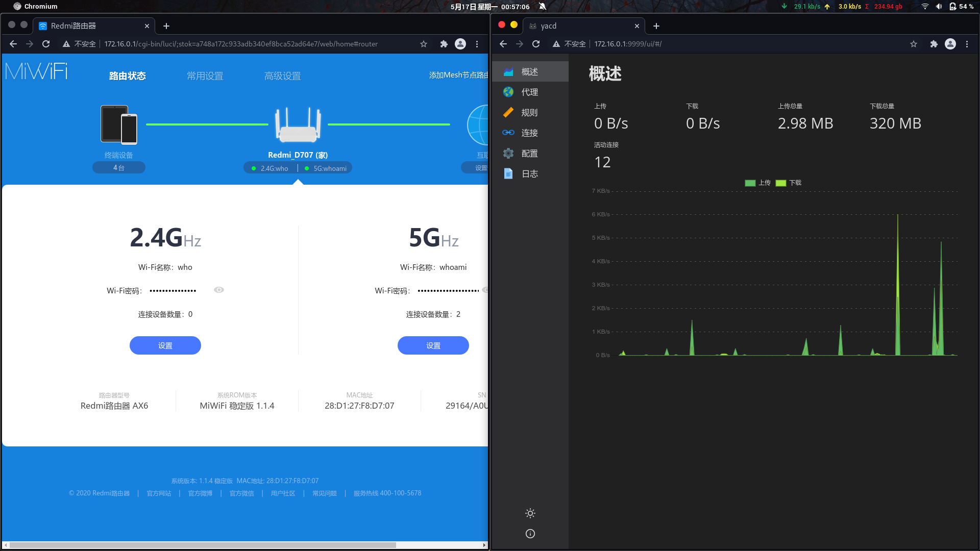980x551 pixels.
Task: Open the three-dot menu in the Redmi window
Action: click(477, 44)
